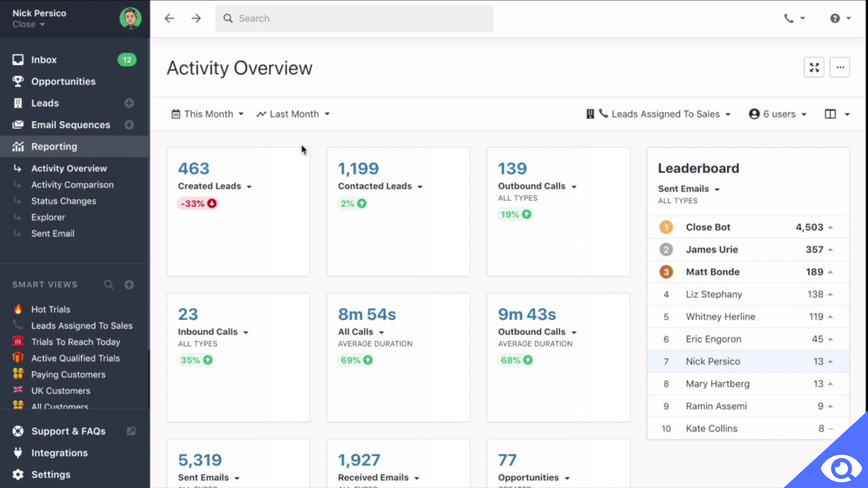
Task: Open Email Sequences in the sidebar
Action: [x=71, y=125]
